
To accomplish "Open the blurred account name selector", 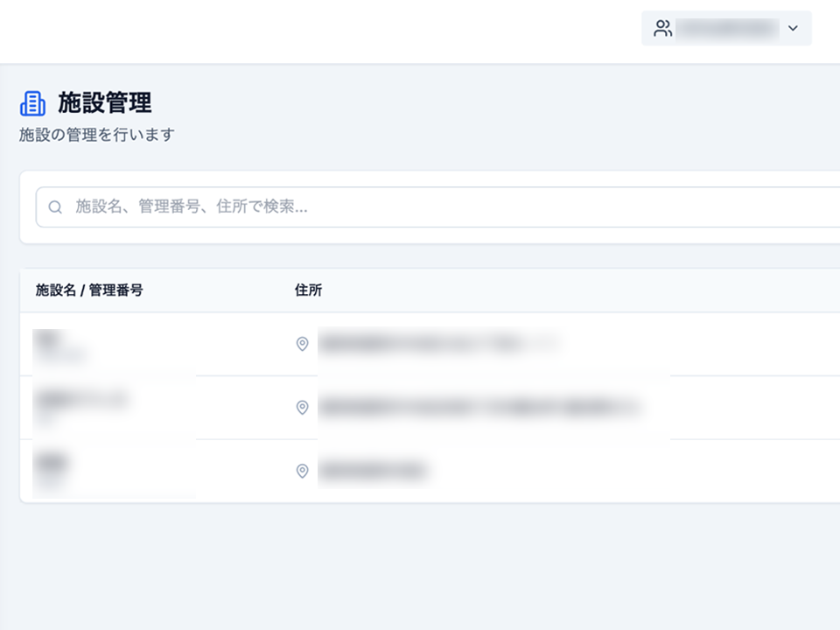I will (727, 29).
